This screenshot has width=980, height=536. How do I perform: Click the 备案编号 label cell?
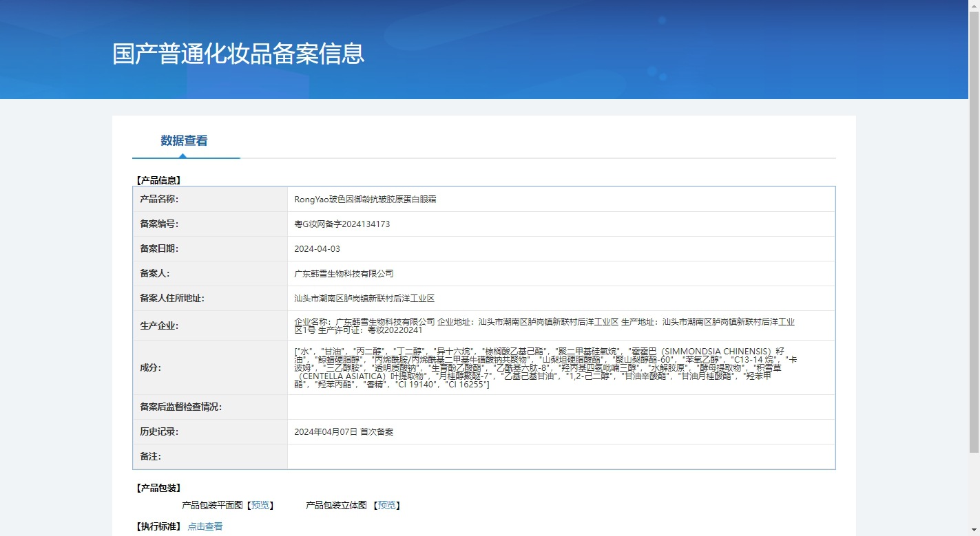point(210,224)
